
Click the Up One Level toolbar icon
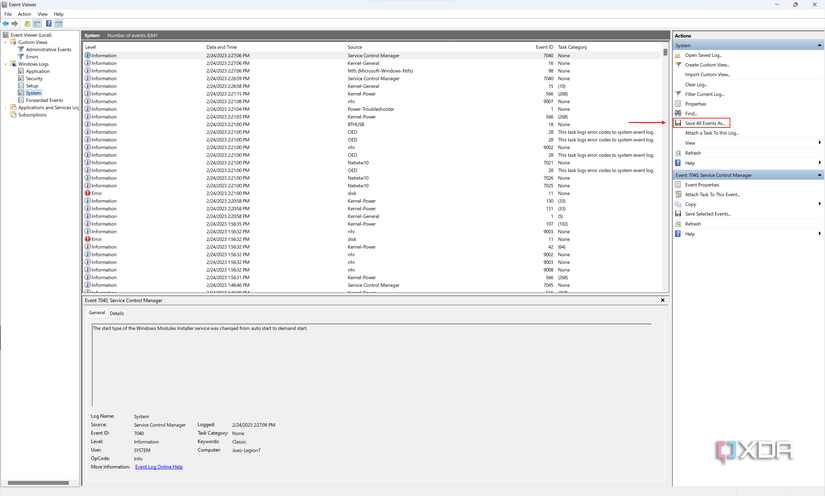tap(27, 24)
